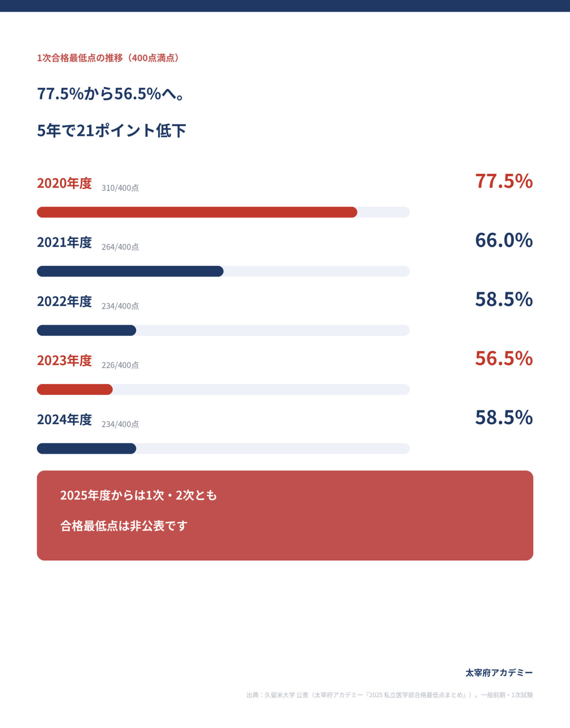Screen dimensions: 570x728
Task: Click the 2024年度 progress bar
Action: point(223,448)
